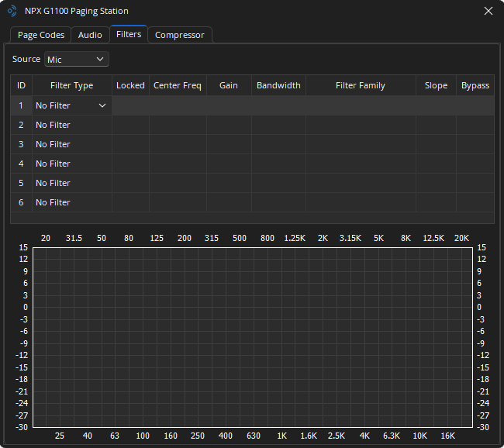Image resolution: width=504 pixels, height=448 pixels.
Task: Click inside the frequency response graph
Action: click(x=252, y=337)
